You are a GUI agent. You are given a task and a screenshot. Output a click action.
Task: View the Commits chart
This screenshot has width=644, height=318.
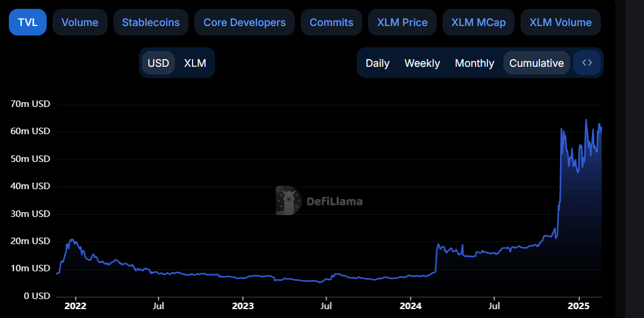331,22
